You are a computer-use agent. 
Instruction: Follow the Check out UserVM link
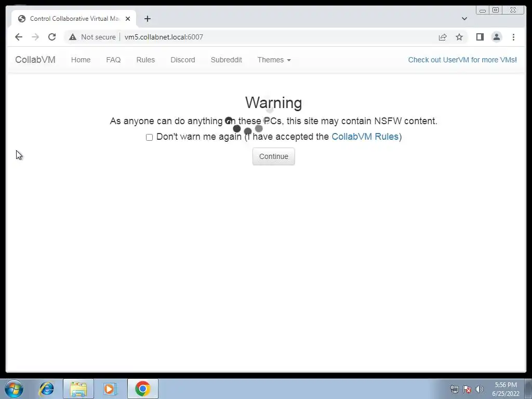pos(462,60)
